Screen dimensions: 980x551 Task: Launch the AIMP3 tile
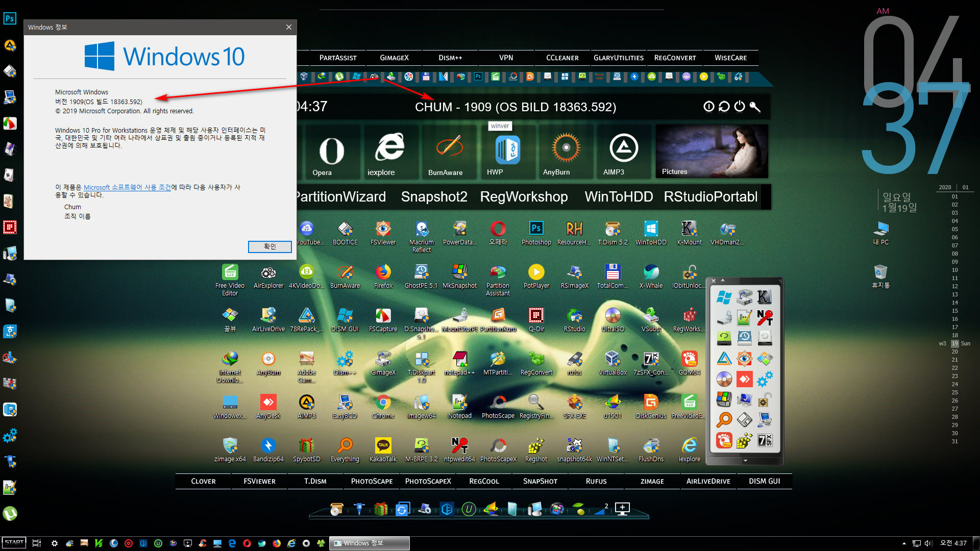[623, 152]
